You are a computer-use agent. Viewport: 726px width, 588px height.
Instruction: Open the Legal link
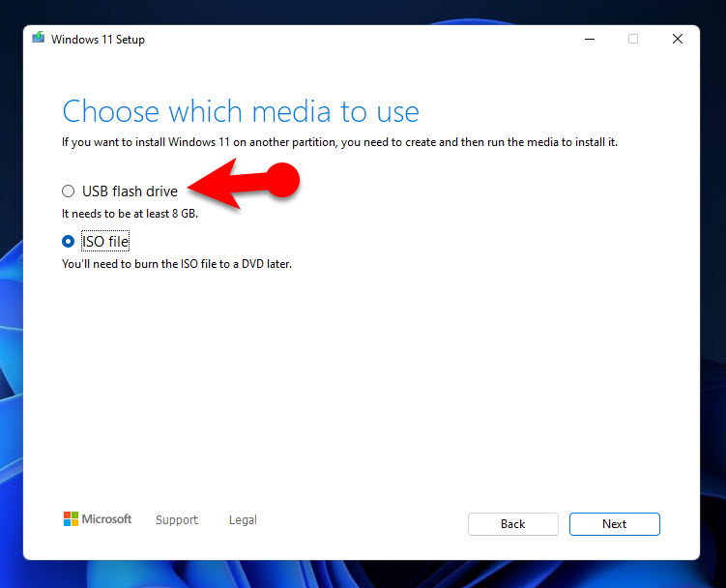pyautogui.click(x=243, y=520)
